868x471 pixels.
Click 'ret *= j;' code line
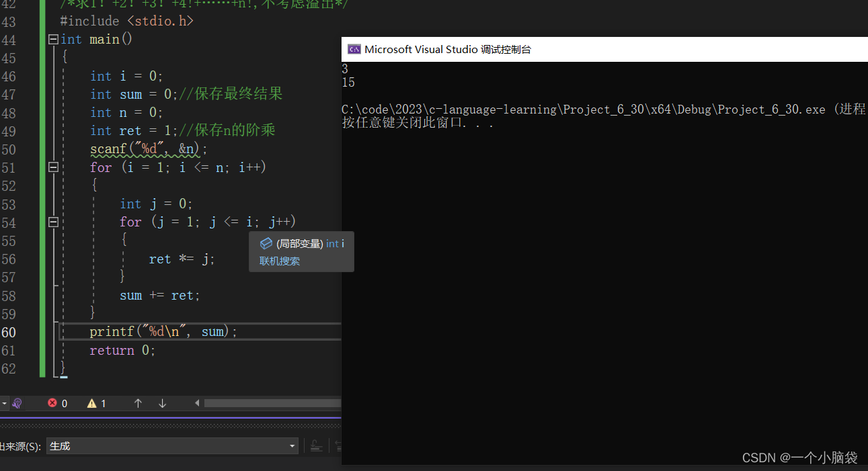pyautogui.click(x=182, y=259)
